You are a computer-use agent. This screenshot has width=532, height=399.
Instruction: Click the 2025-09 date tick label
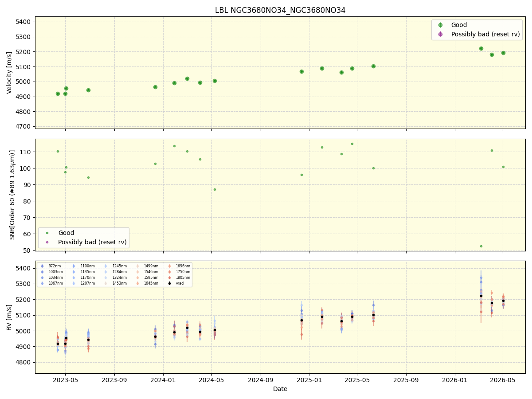click(x=406, y=380)
